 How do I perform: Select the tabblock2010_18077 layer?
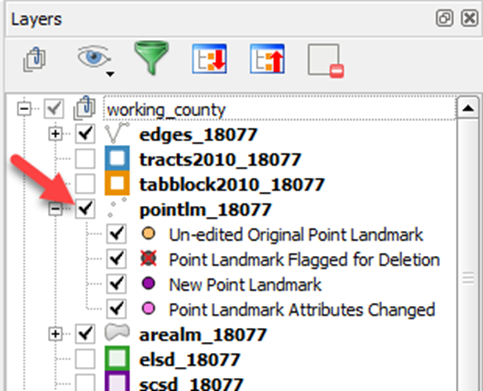tap(232, 185)
